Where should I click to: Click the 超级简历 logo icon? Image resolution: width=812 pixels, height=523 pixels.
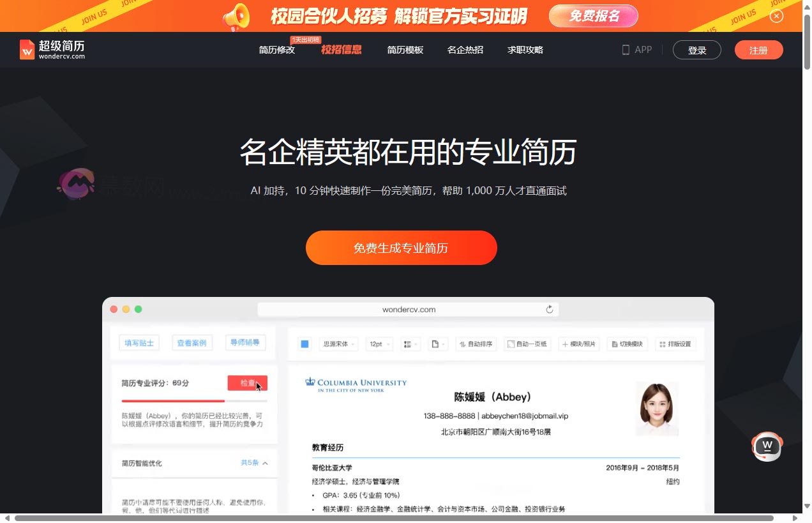pos(26,49)
